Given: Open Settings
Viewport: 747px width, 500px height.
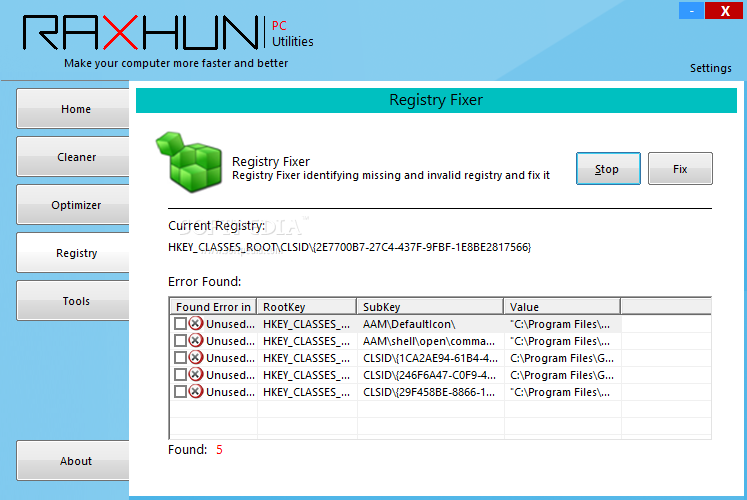Looking at the screenshot, I should (x=710, y=68).
